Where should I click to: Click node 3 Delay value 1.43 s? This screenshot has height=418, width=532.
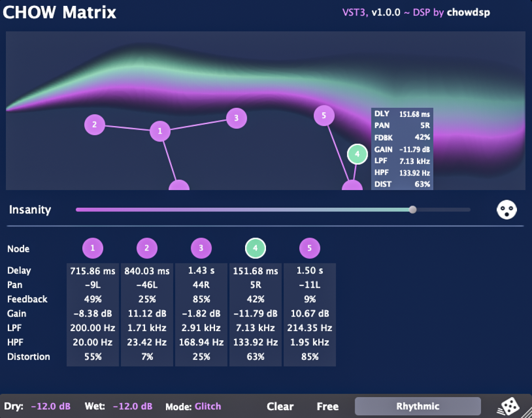(x=201, y=271)
